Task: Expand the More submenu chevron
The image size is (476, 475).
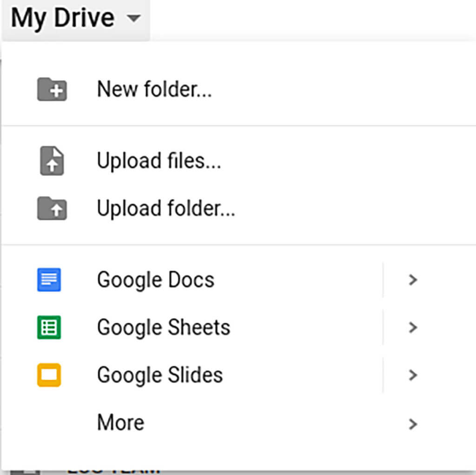Action: click(x=412, y=423)
